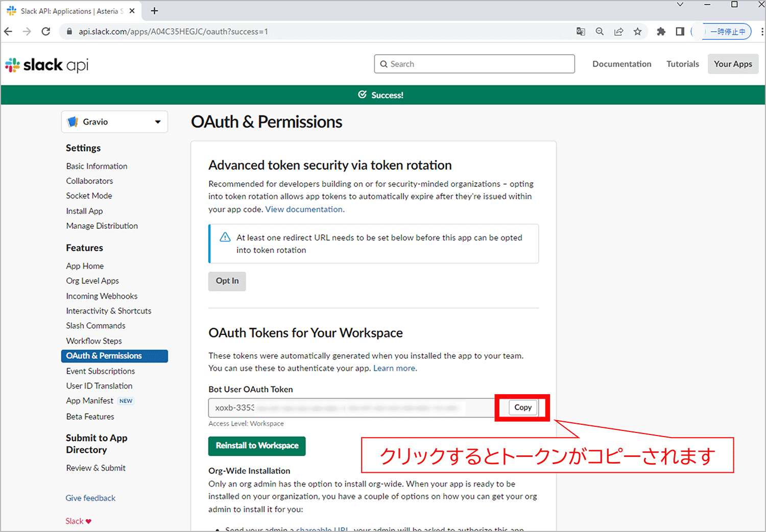Click the Submit to App Directory heading
766x532 pixels.
coord(97,444)
